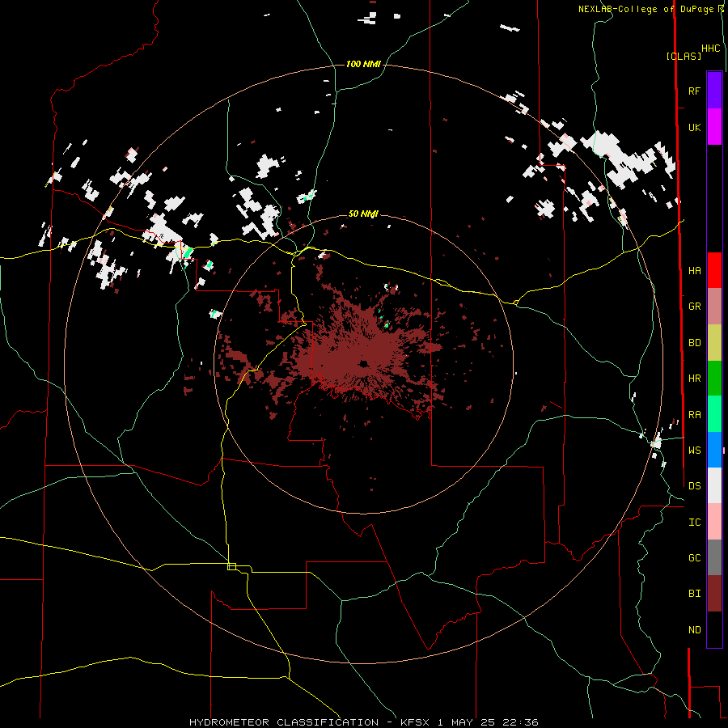
Task: Click the ND black legend swatch
Action: click(x=714, y=629)
